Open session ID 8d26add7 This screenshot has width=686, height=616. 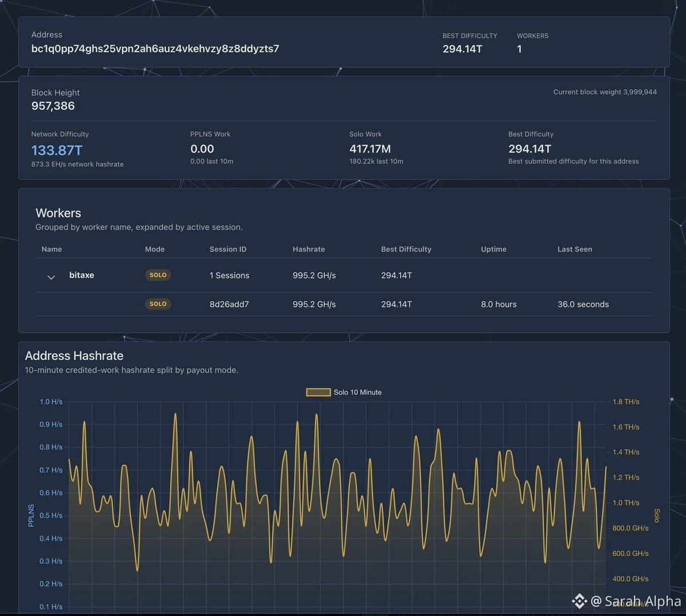tap(229, 304)
